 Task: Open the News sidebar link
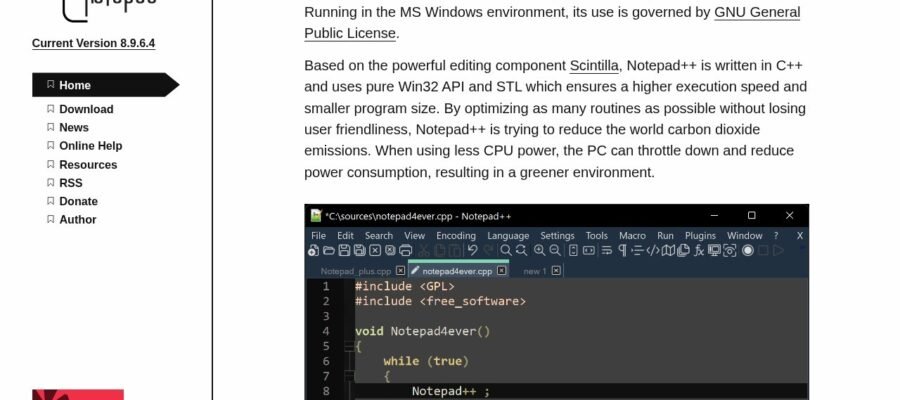coord(74,127)
